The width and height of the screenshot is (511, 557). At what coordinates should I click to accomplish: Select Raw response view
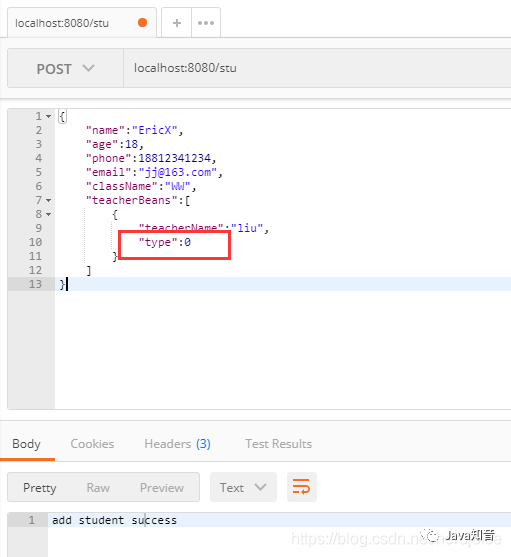point(98,488)
